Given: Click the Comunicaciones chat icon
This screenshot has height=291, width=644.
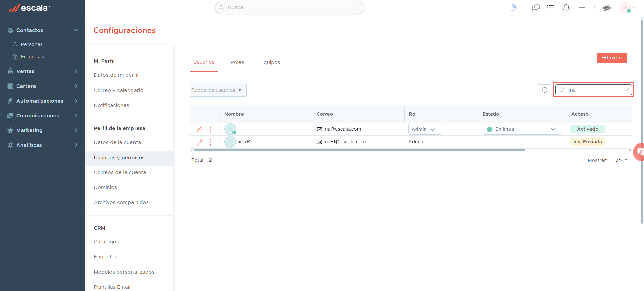Looking at the screenshot, I should pos(10,116).
